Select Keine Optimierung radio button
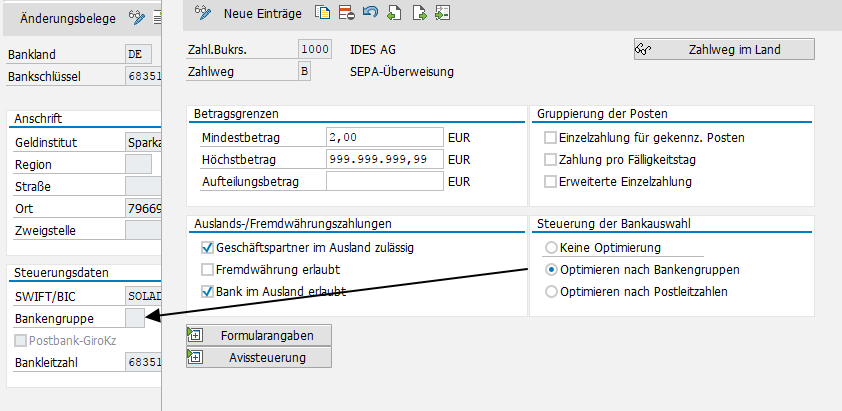 click(550, 248)
